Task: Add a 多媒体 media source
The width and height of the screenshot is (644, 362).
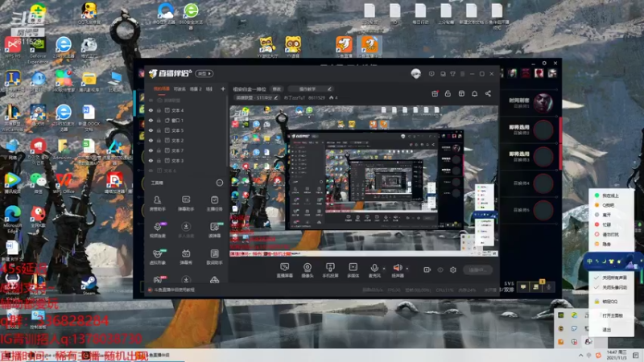Action: click(x=353, y=270)
